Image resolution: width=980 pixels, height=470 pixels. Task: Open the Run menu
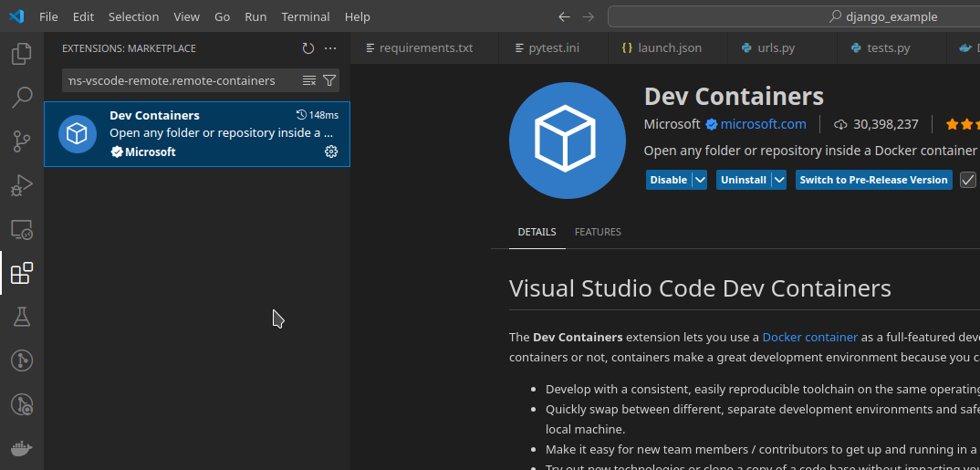click(255, 16)
